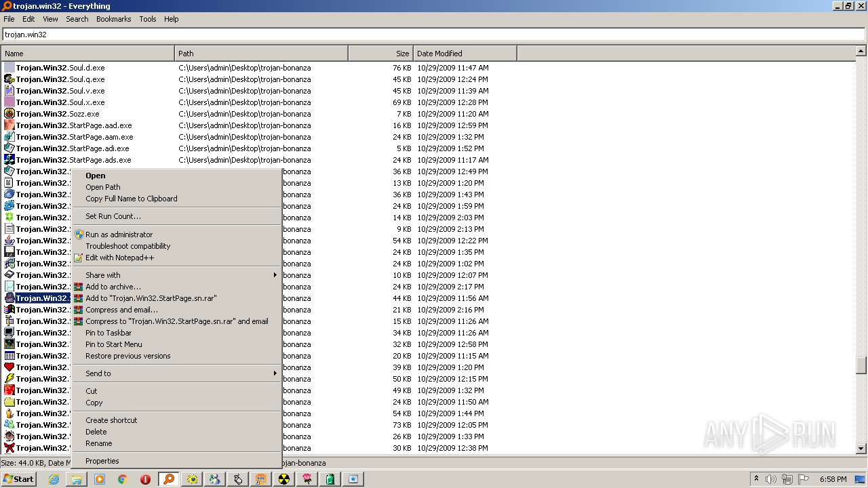Open the View menu

pos(51,19)
